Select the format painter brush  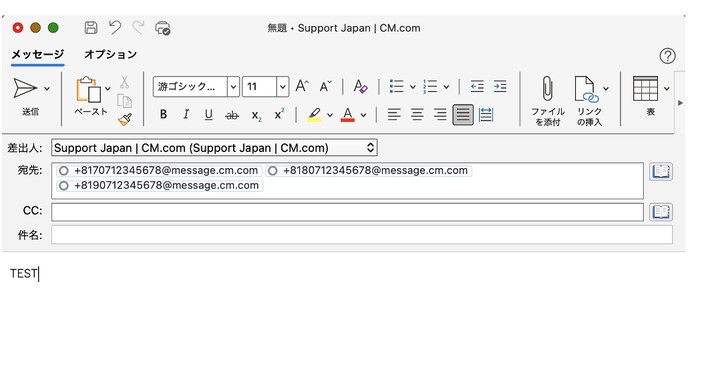click(x=125, y=119)
